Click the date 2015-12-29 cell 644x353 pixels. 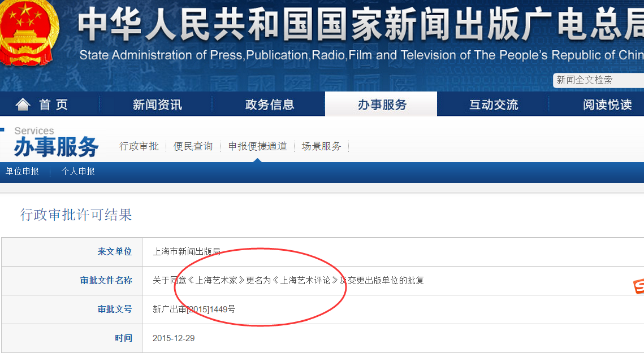coord(174,338)
